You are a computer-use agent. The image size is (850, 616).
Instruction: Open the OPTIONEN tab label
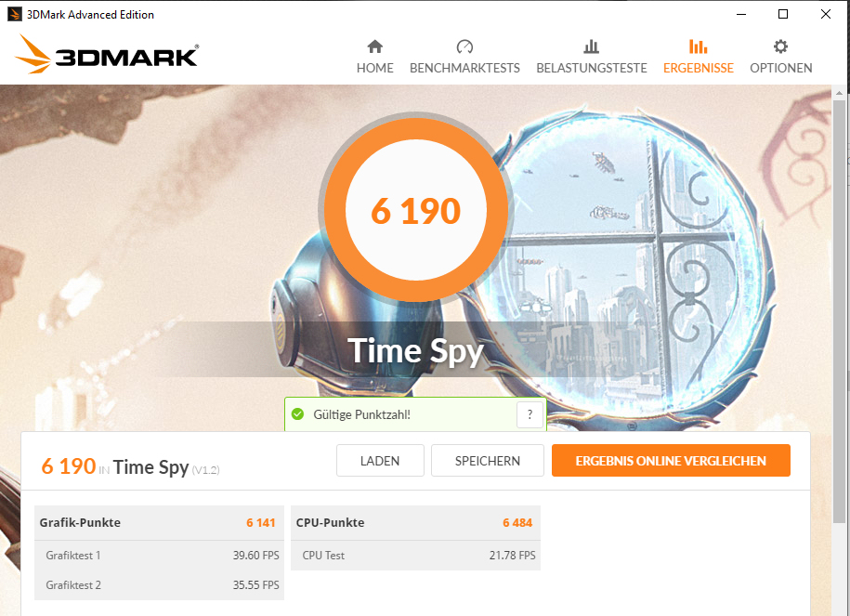pyautogui.click(x=780, y=69)
